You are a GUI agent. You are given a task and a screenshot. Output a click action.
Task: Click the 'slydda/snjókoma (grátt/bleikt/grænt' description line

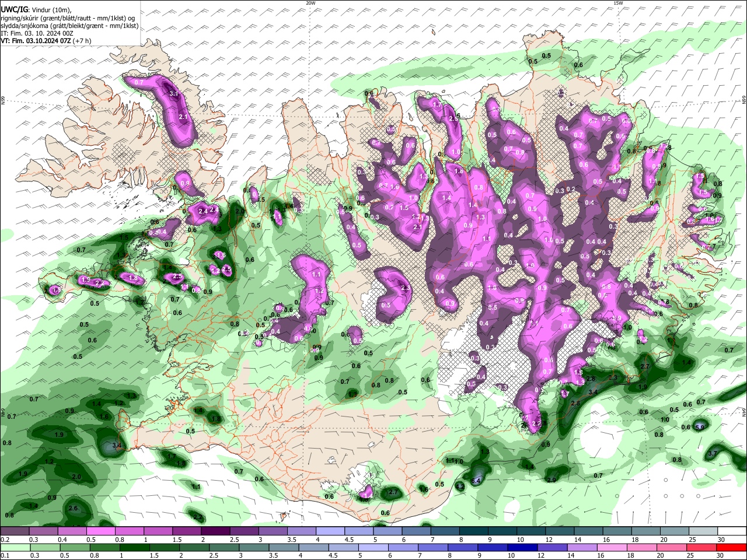click(69, 26)
